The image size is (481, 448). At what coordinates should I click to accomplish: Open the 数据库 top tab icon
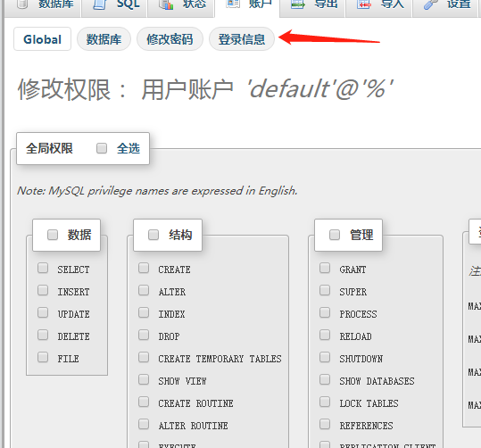22,4
